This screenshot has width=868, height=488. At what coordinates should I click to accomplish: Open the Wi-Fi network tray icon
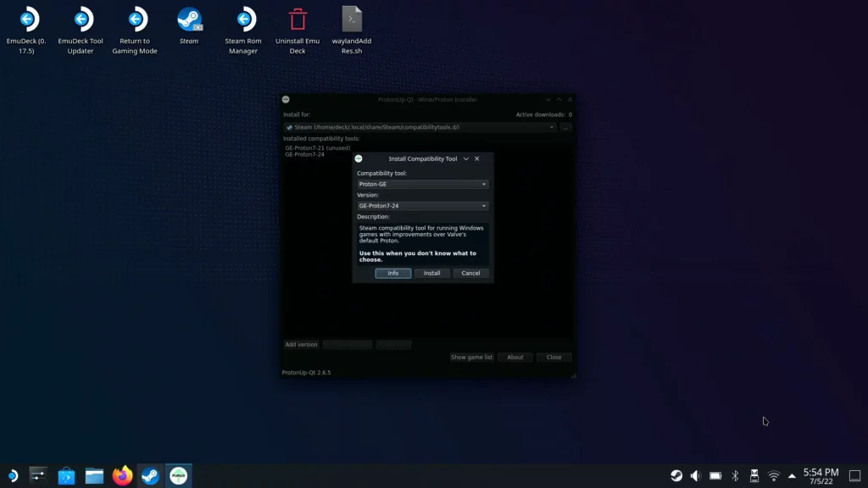[774, 476]
